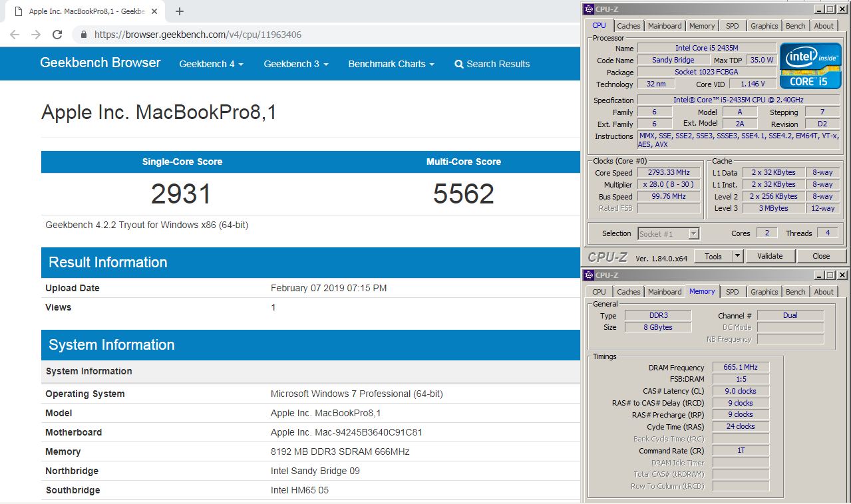The image size is (851, 504).
Task: Click the Close button in CPU-Z
Action: (x=821, y=256)
